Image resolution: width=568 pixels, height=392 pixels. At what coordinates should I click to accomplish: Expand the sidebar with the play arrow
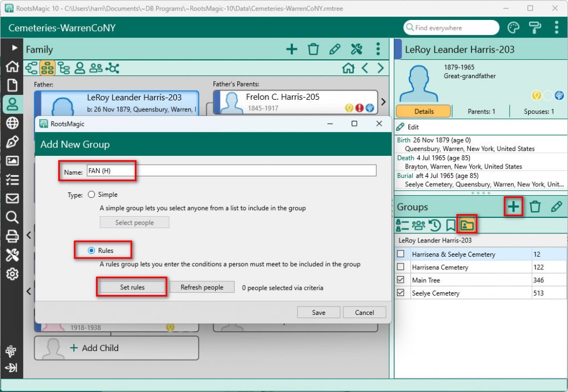pyautogui.click(x=14, y=48)
